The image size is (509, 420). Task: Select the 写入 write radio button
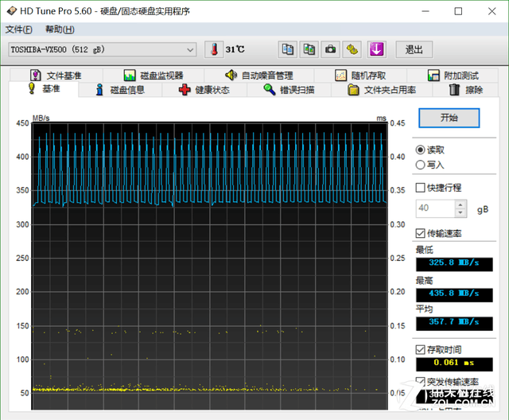point(420,165)
